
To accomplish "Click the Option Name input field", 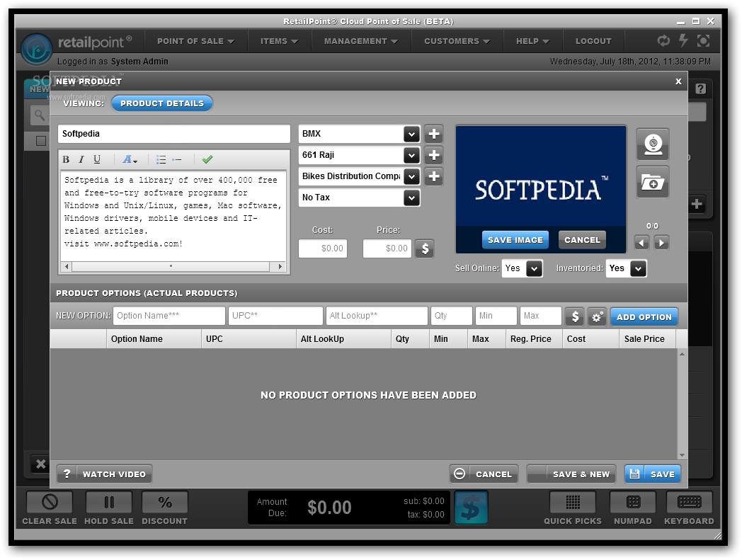I will (x=169, y=316).
